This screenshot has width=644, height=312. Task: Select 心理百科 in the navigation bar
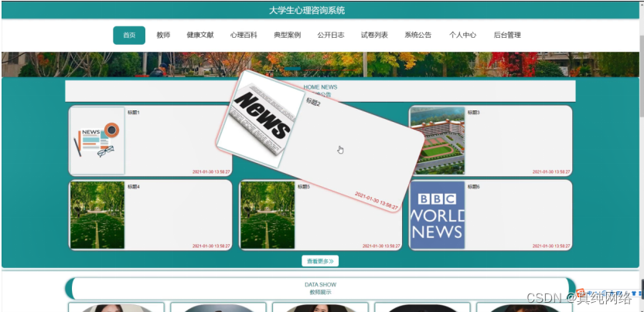(x=244, y=36)
